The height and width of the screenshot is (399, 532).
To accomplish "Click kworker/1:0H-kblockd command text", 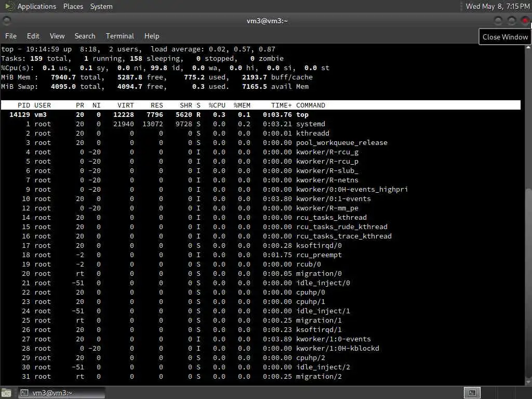I will point(337,349).
